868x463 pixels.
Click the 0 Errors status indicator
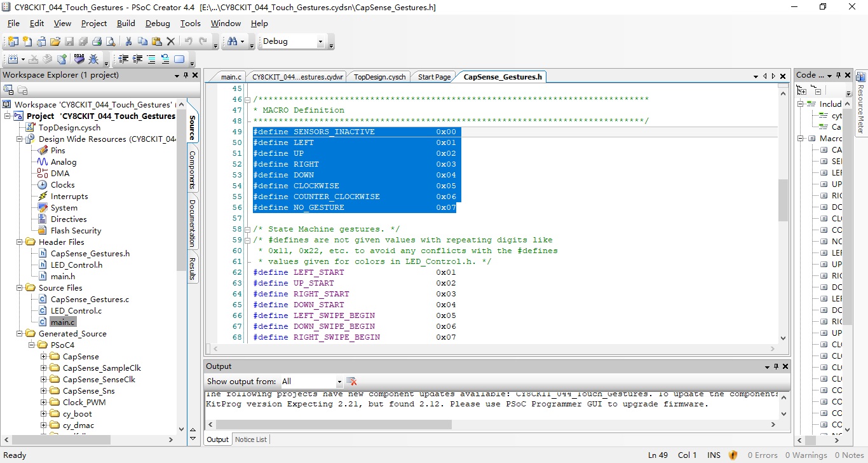pos(761,455)
